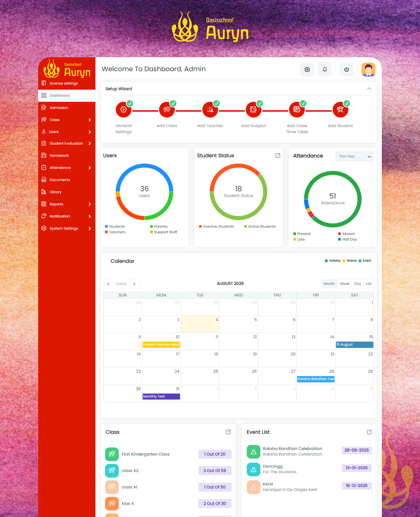This screenshot has width=420, height=517.
Task: Click the Homework sidebar icon
Action: coord(44,155)
